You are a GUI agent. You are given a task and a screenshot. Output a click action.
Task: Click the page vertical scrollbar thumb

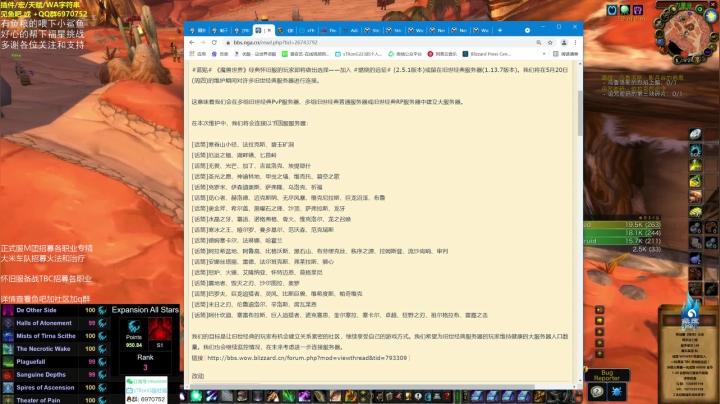click(x=580, y=113)
